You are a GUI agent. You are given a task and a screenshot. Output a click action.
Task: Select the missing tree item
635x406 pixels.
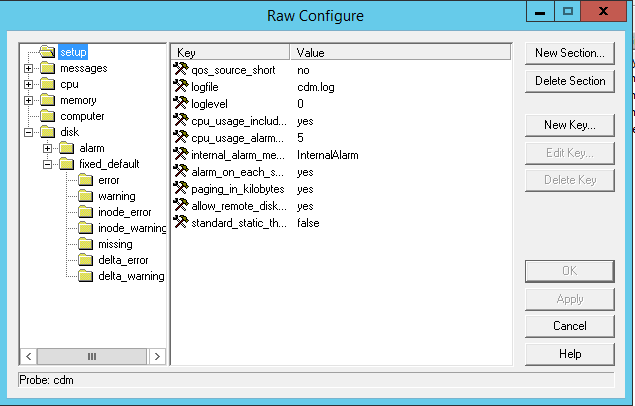pos(115,244)
